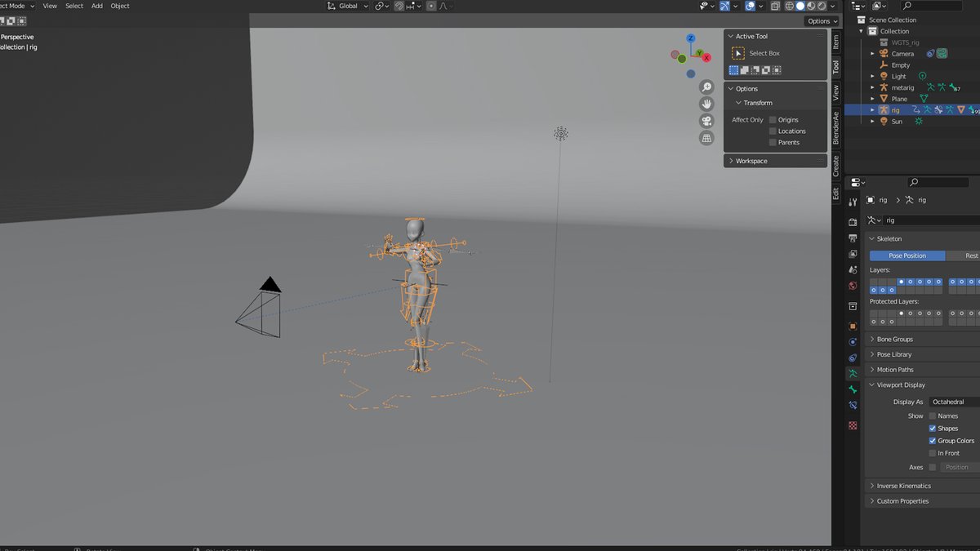Open the Bone properties tab icon
The height and width of the screenshot is (551, 980).
(853, 389)
